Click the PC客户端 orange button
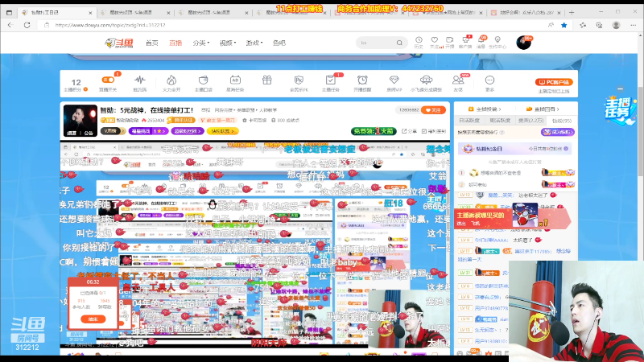Viewport: 644px width, 362px height. pos(554,82)
